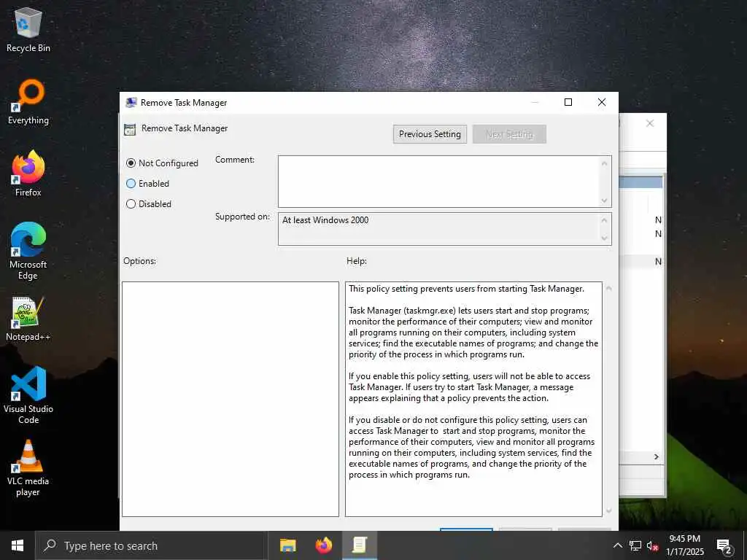747x560 pixels.
Task: Maximize the Remove Task Manager dialog
Action: (568, 102)
